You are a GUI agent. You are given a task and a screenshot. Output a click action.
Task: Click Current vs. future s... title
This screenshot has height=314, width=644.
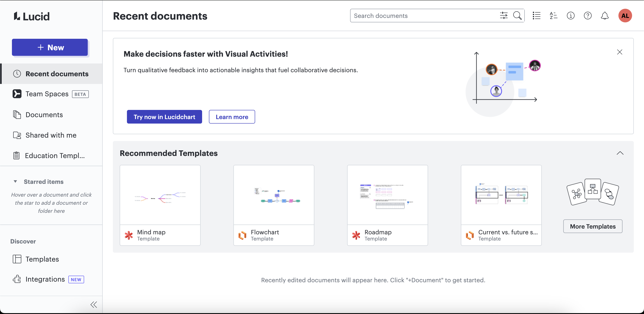(508, 232)
